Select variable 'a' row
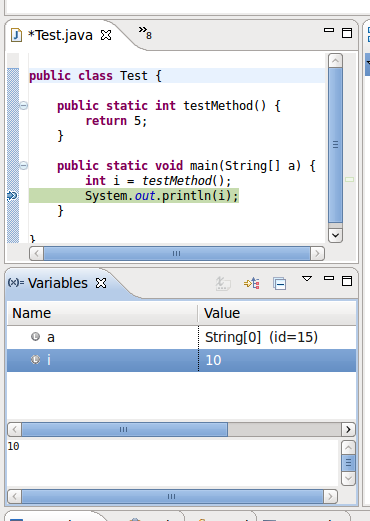This screenshot has width=370, height=521. [x=181, y=337]
